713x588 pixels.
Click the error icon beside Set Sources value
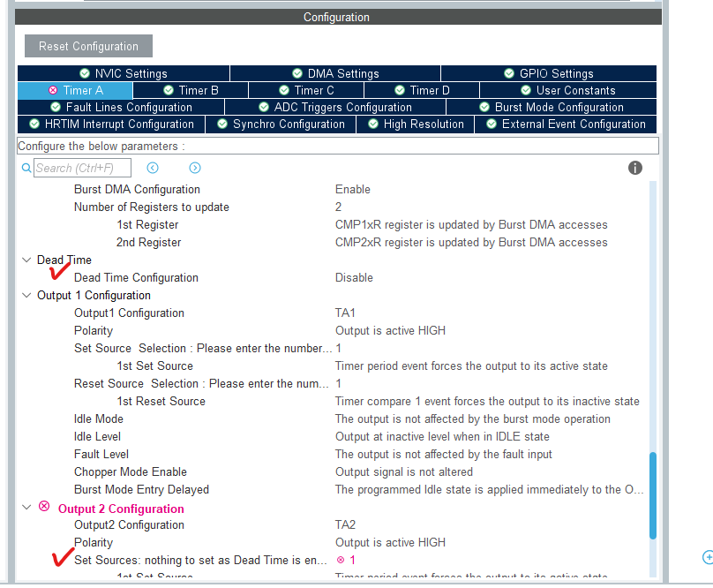click(x=341, y=560)
